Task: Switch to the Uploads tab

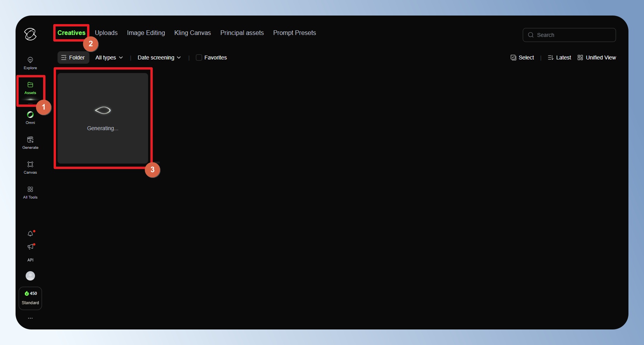Action: [106, 33]
